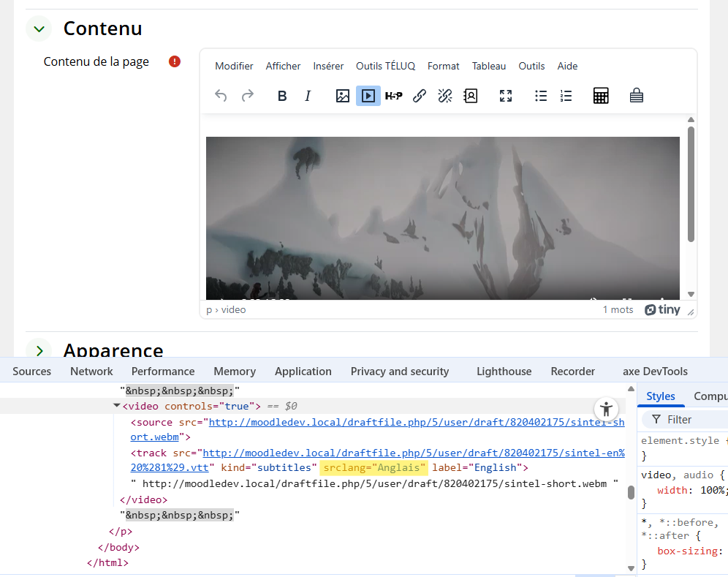
Task: Select the closing </html> tag
Action: 107,562
